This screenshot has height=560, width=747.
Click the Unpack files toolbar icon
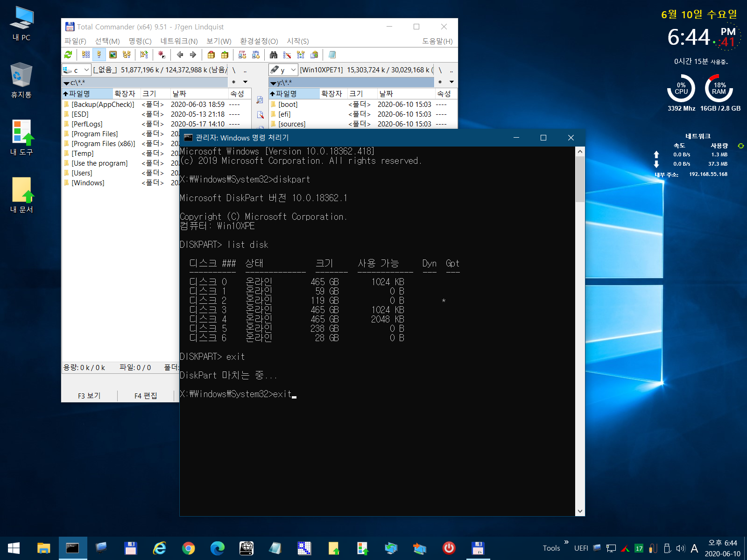(225, 55)
